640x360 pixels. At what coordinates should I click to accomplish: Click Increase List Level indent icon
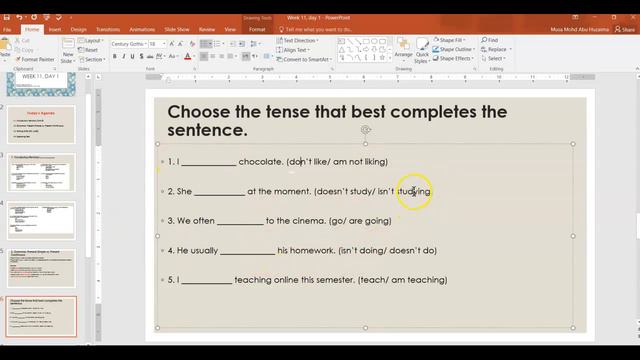pos(242,44)
